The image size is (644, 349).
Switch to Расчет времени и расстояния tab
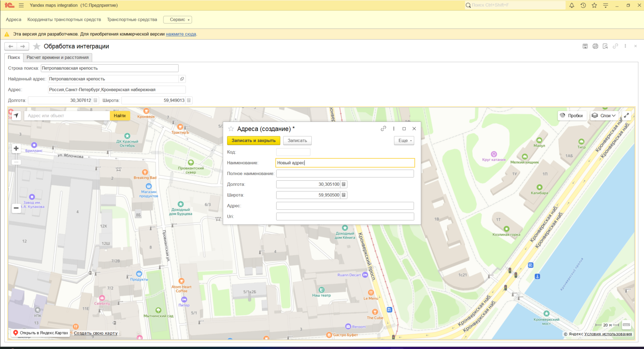[x=58, y=58]
